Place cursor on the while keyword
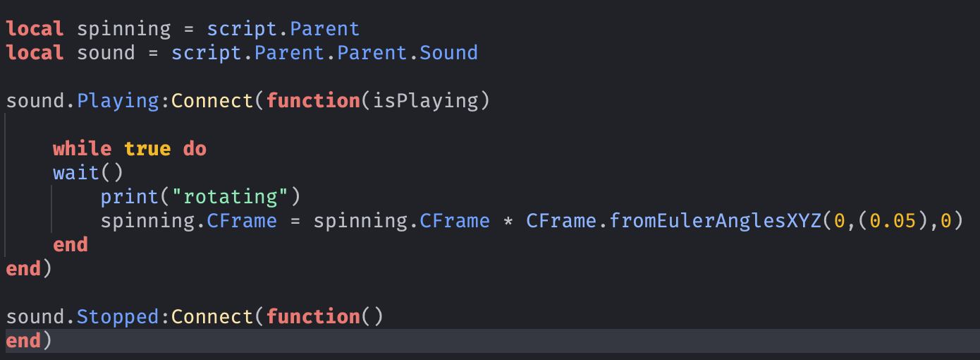 pyautogui.click(x=82, y=149)
